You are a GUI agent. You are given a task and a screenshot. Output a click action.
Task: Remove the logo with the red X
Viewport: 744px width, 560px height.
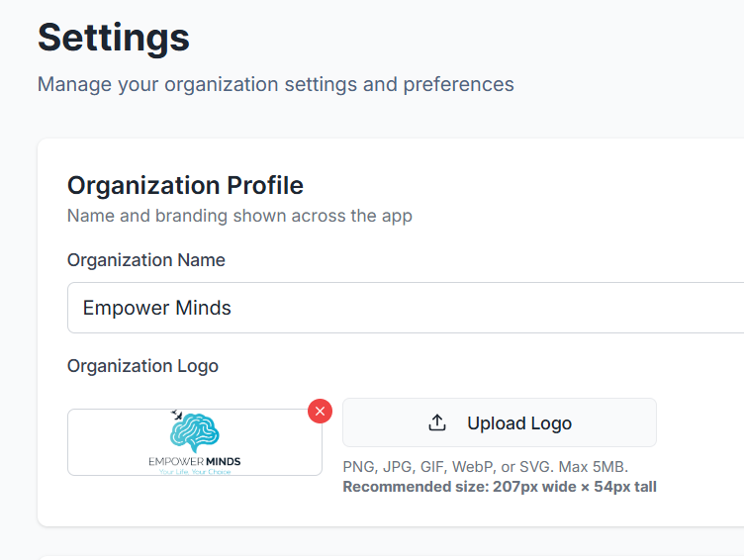coord(320,411)
